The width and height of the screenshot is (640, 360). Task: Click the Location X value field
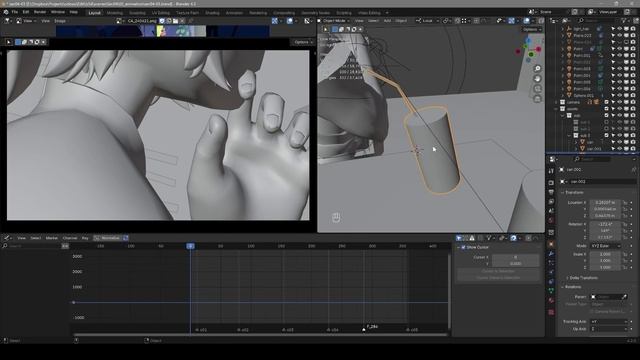pyautogui.click(x=606, y=202)
